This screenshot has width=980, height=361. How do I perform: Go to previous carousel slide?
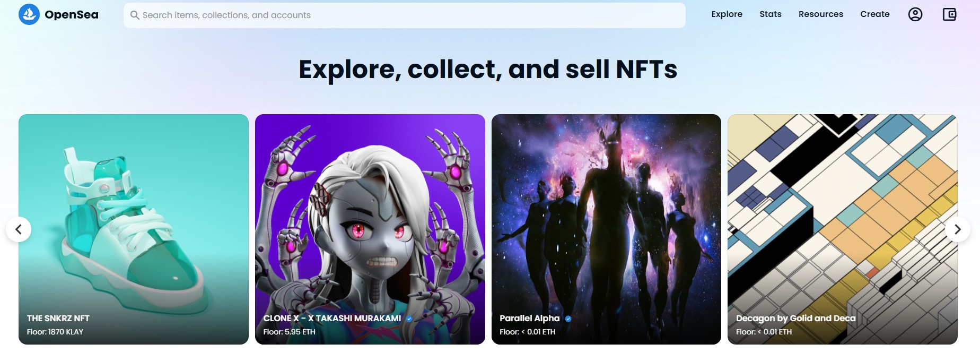point(19,229)
